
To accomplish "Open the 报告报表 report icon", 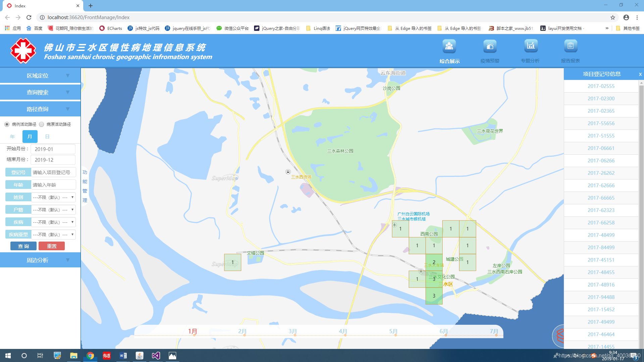I will click(x=571, y=46).
